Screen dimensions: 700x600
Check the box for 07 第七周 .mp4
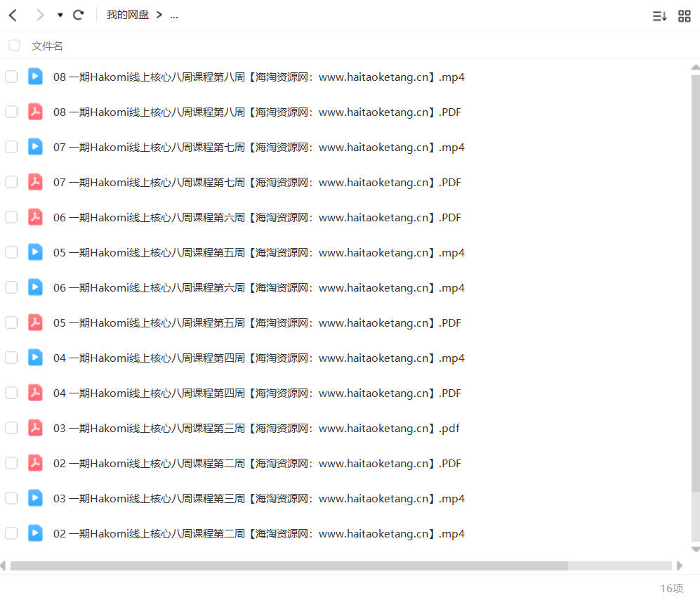pyautogui.click(x=11, y=147)
